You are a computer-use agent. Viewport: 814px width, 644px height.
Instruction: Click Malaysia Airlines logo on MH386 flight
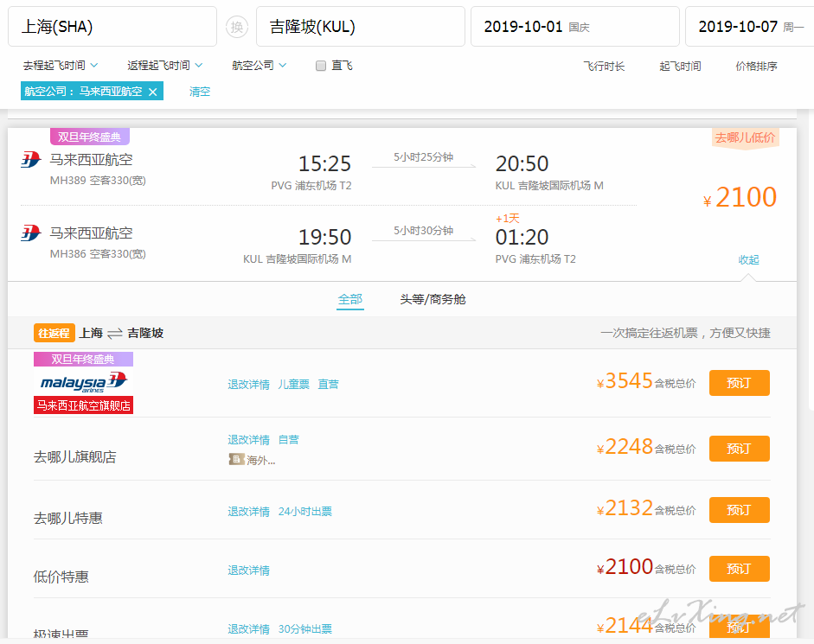pyautogui.click(x=30, y=233)
